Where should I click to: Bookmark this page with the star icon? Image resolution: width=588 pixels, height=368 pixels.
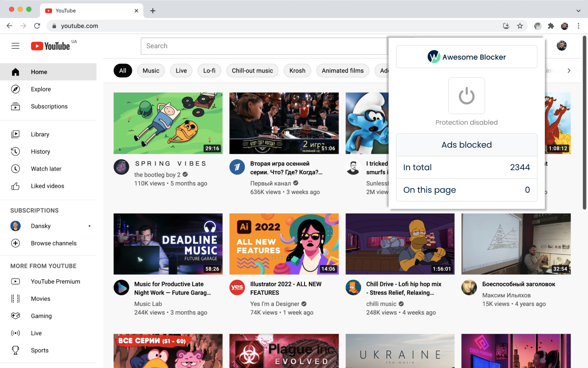tap(520, 26)
